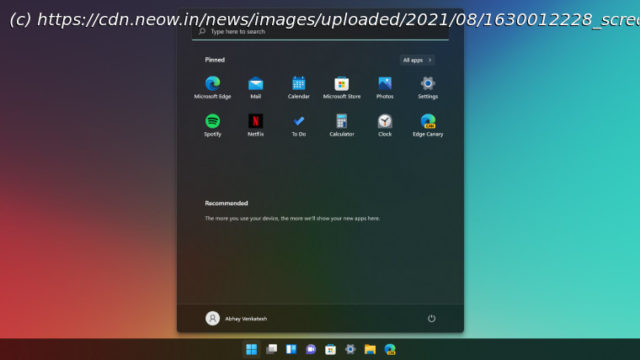640x360 pixels.
Task: Open the Clock app
Action: click(x=384, y=125)
